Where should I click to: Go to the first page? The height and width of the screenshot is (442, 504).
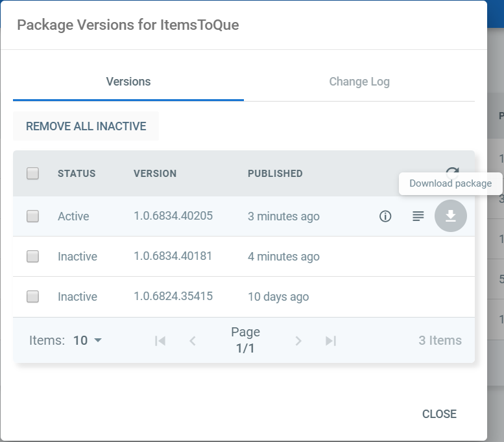160,340
